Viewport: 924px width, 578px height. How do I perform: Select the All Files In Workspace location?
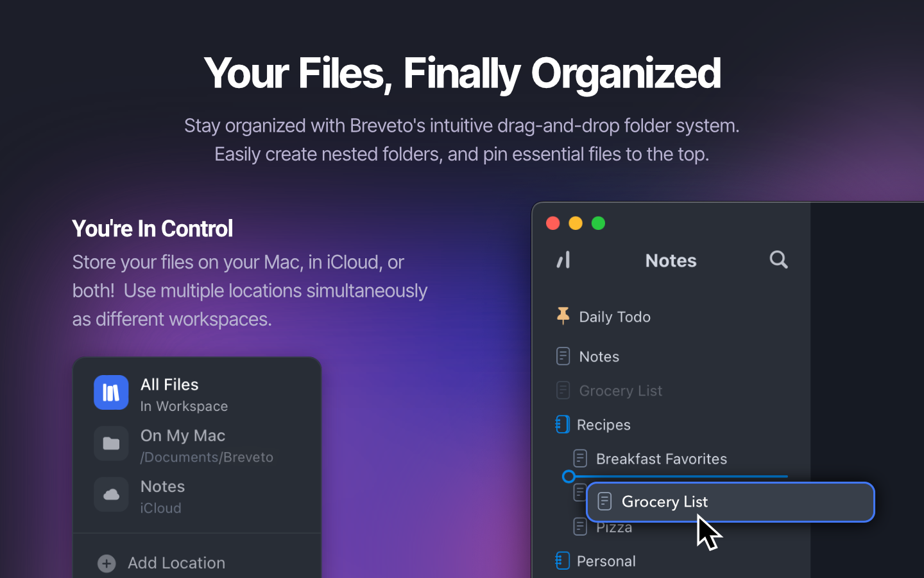pyautogui.click(x=197, y=393)
